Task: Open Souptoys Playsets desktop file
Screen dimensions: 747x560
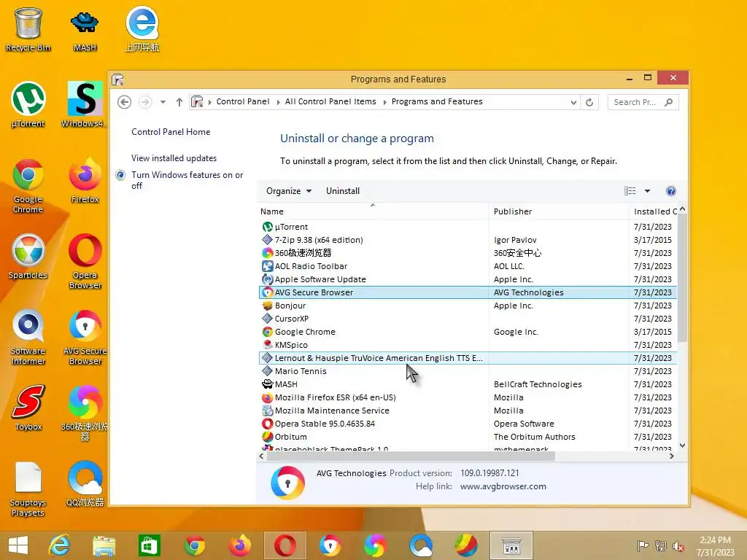Action: [x=28, y=489]
